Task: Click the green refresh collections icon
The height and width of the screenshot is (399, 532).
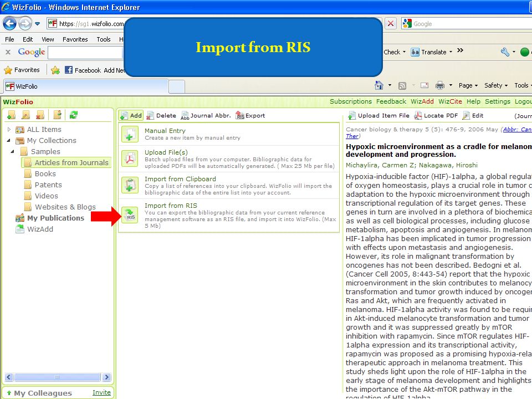Action: tap(74, 115)
